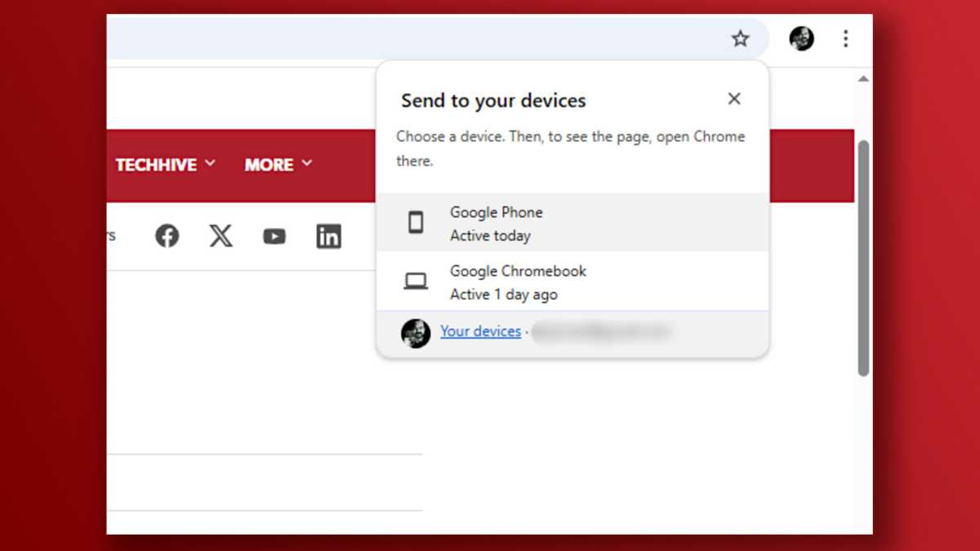Click the profile avatar in the toolbar

(x=801, y=38)
